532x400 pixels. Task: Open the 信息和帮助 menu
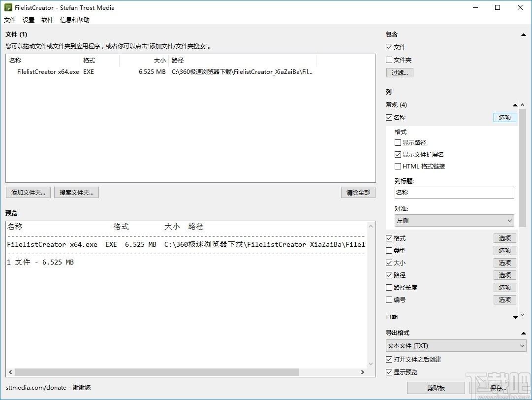click(75, 20)
